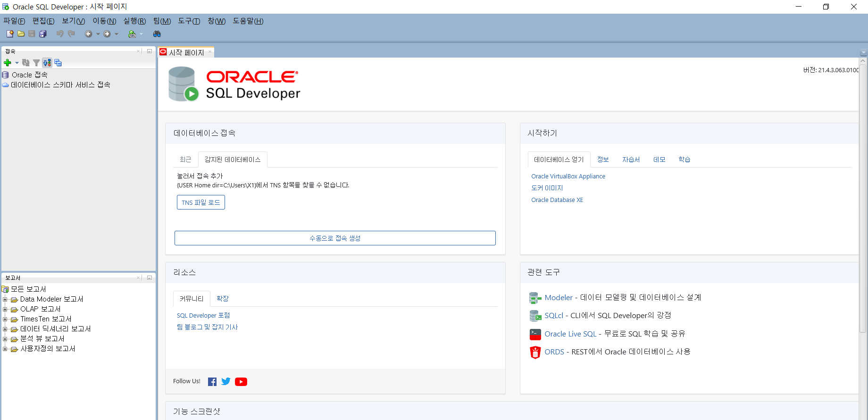Minimize the 보고서 panel
The width and height of the screenshot is (868, 420).
(x=150, y=277)
